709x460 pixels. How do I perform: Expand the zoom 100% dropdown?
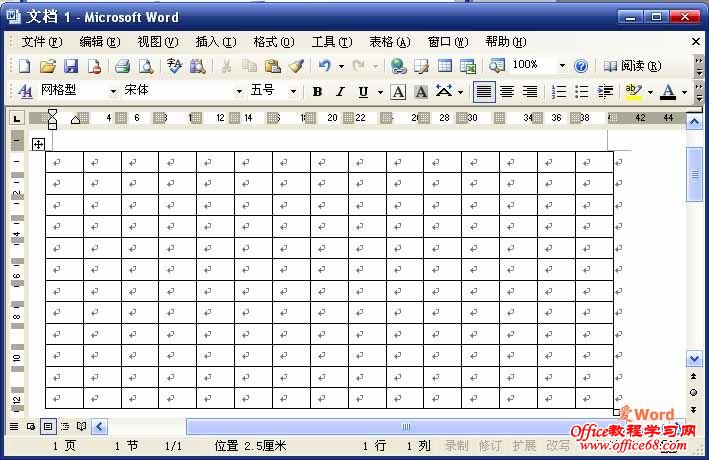[x=562, y=66]
